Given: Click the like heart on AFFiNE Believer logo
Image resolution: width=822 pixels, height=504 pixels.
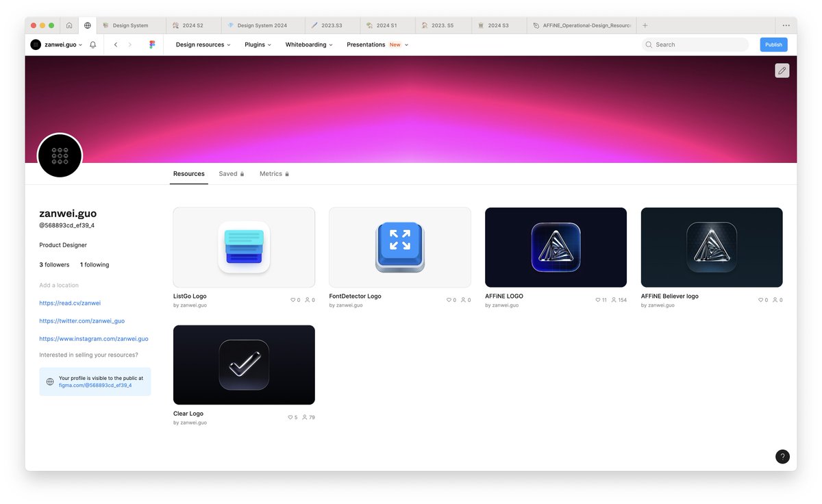Looking at the screenshot, I should [760, 300].
